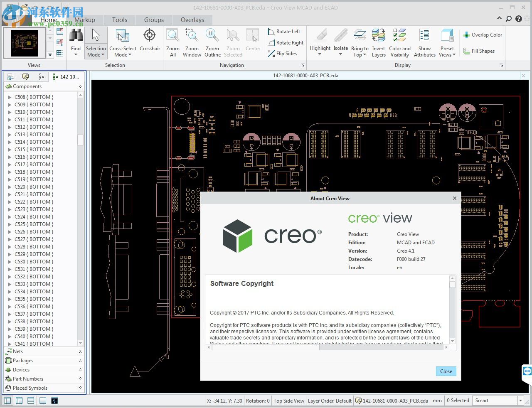Viewport: 532px width, 408px height.
Task: Apply the Highlight tool
Action: (x=320, y=40)
